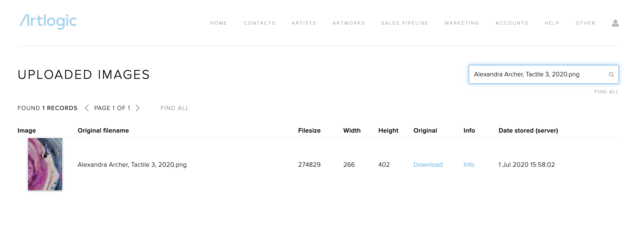The width and height of the screenshot is (644, 226).
Task: Download the Tactile 3 original image
Action: click(428, 165)
